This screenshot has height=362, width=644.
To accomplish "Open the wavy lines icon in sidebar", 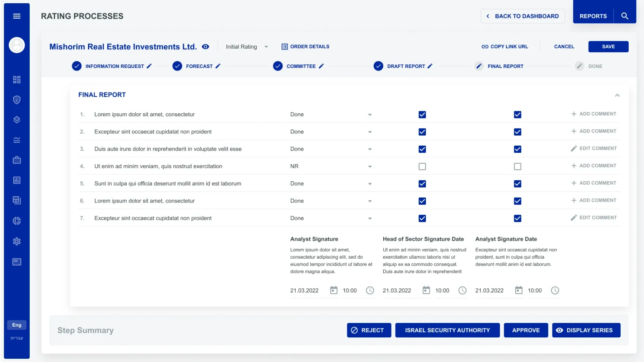I will 16,140.
